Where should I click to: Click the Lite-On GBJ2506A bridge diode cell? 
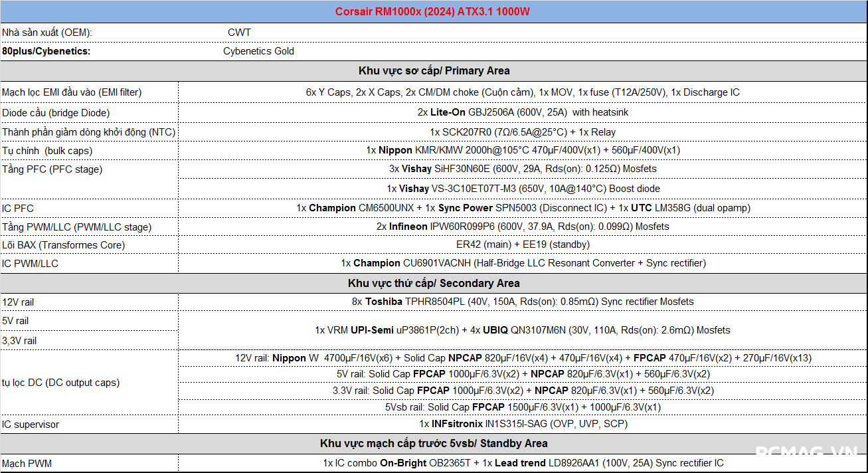coord(523,112)
